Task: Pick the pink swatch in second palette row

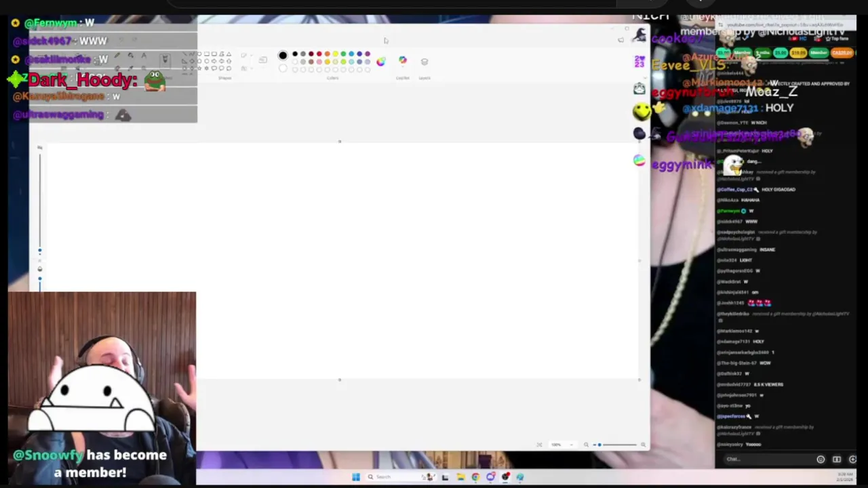Action: point(319,62)
